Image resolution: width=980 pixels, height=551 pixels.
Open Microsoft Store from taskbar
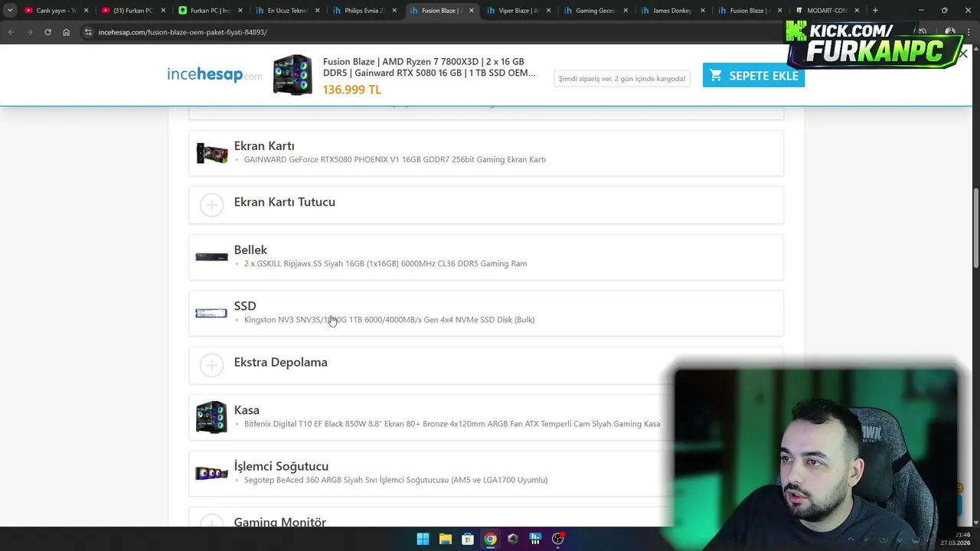point(467,539)
